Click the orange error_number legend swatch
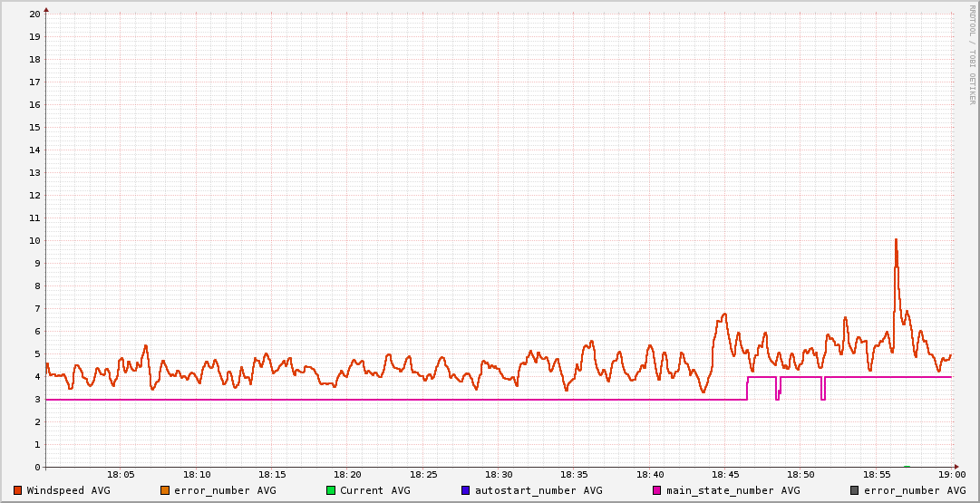The height and width of the screenshot is (503, 980). (x=165, y=490)
